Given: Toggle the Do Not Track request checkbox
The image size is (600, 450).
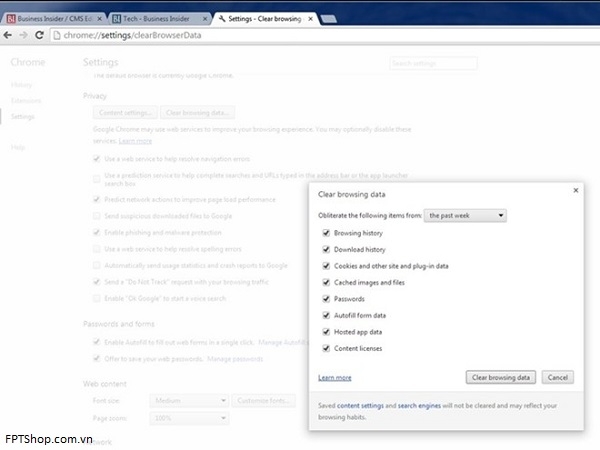Looking at the screenshot, I should tap(96, 282).
